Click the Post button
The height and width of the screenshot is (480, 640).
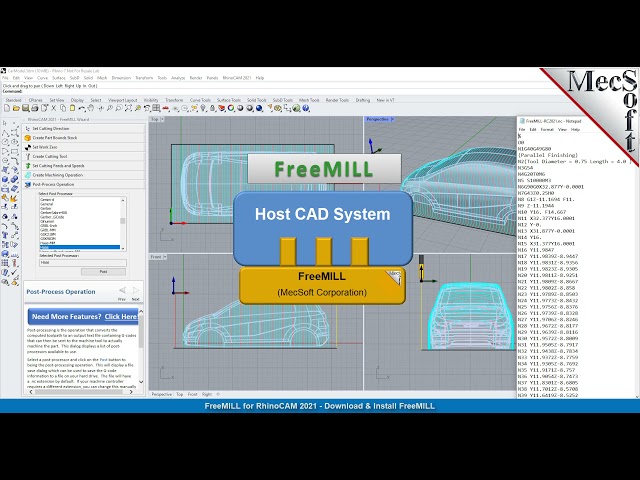point(103,271)
